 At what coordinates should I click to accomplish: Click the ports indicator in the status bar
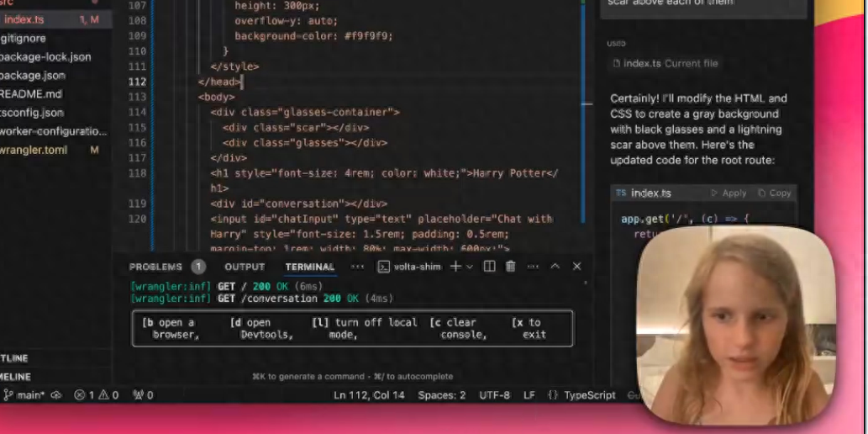143,394
